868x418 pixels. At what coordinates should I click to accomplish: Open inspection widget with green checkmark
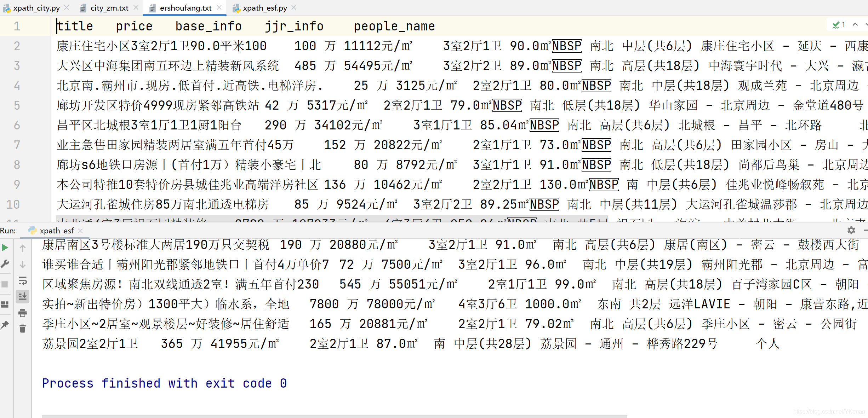(x=839, y=25)
